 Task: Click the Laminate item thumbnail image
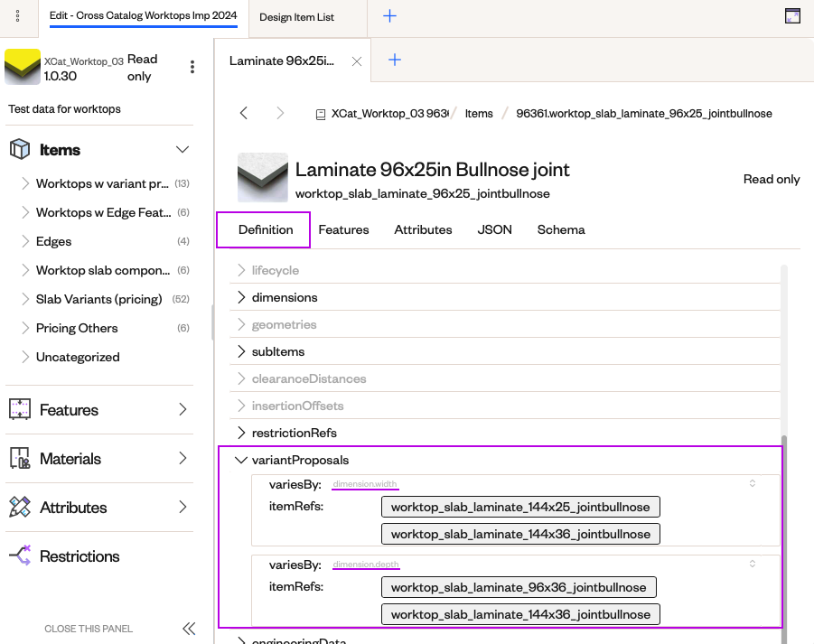point(263,177)
